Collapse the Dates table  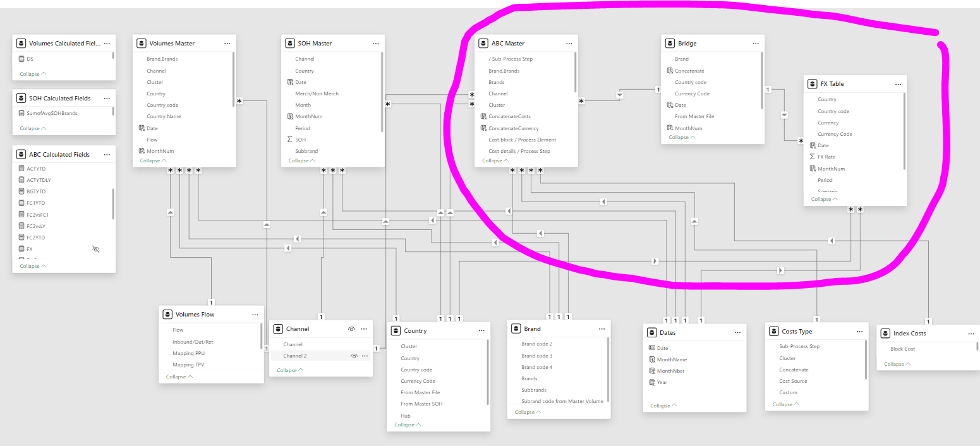tap(663, 406)
